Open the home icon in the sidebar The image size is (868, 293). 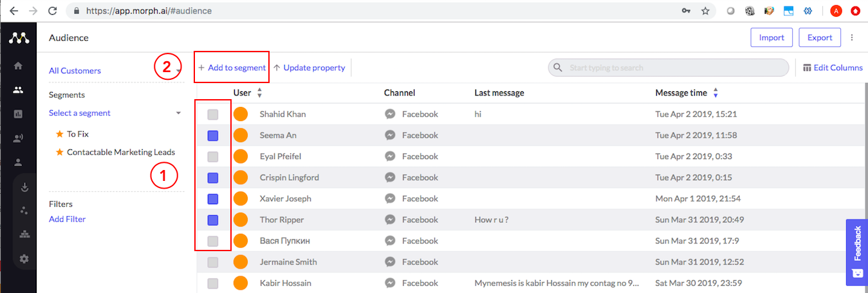(x=18, y=66)
